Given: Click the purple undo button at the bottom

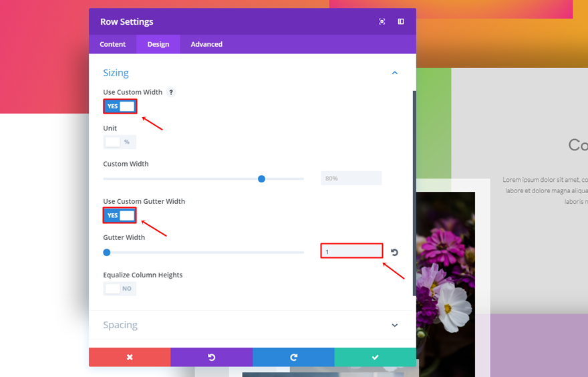Looking at the screenshot, I should coord(212,357).
